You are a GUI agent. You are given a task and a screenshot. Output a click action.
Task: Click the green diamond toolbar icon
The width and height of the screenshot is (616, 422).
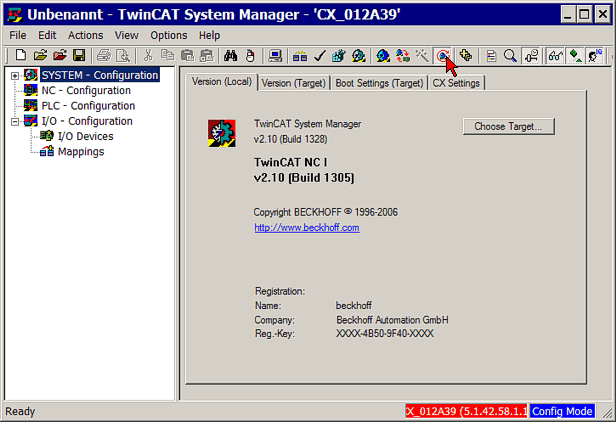576,56
